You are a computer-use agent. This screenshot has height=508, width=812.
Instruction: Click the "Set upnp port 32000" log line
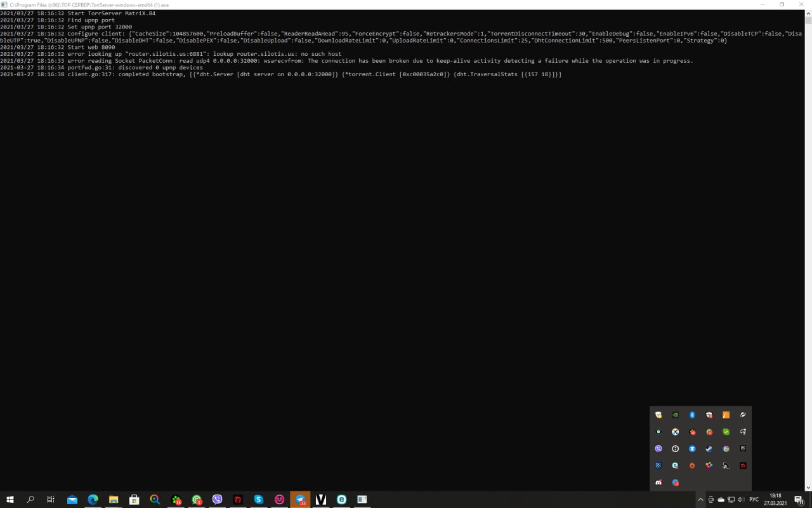click(x=66, y=27)
